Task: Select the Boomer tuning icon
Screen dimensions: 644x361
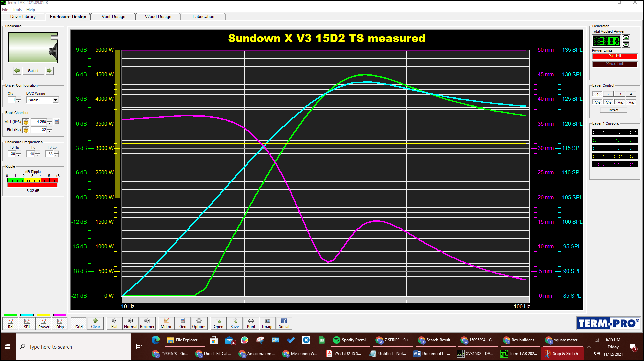Action: coord(147,323)
